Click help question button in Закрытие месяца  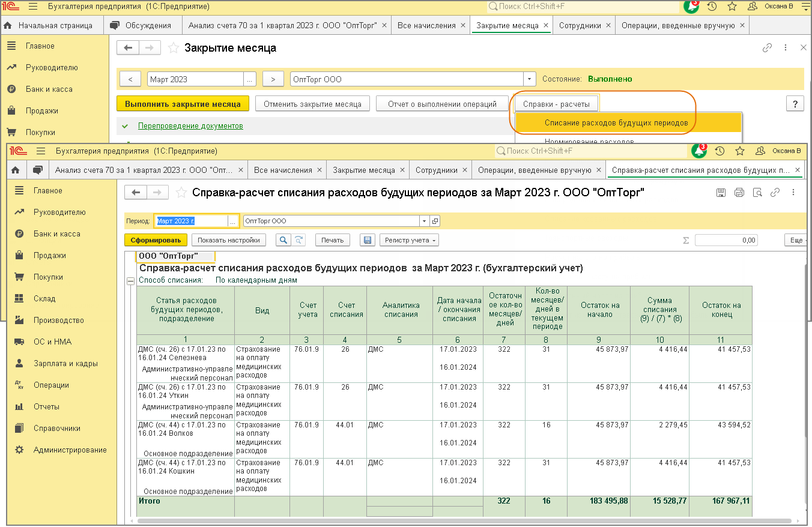[x=795, y=103]
